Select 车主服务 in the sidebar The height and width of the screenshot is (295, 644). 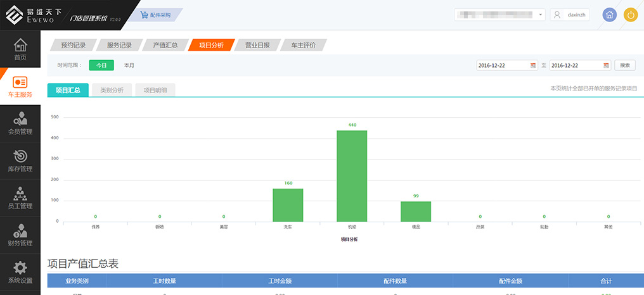pyautogui.click(x=20, y=87)
